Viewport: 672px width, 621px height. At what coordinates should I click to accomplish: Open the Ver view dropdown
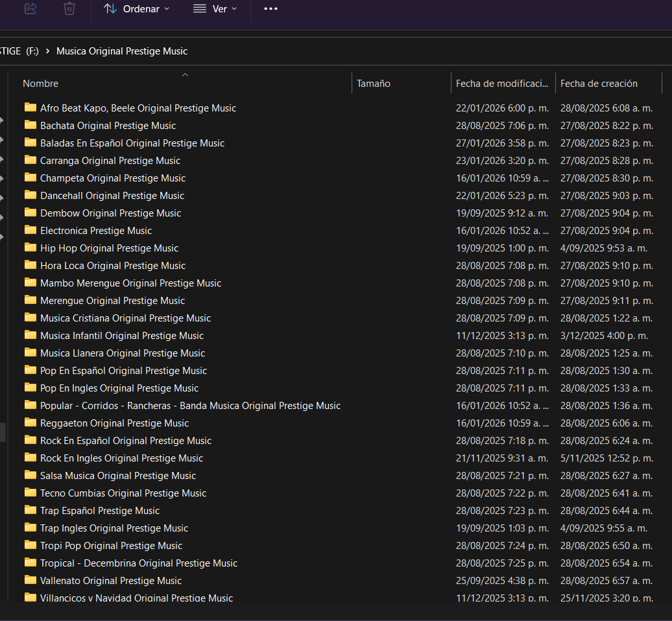pyautogui.click(x=215, y=9)
